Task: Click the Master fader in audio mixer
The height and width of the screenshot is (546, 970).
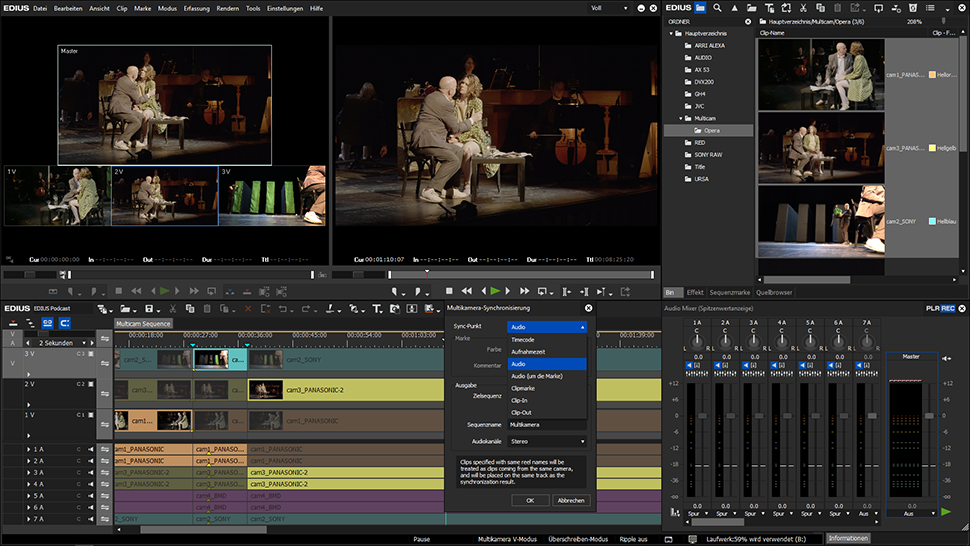Action: [929, 416]
